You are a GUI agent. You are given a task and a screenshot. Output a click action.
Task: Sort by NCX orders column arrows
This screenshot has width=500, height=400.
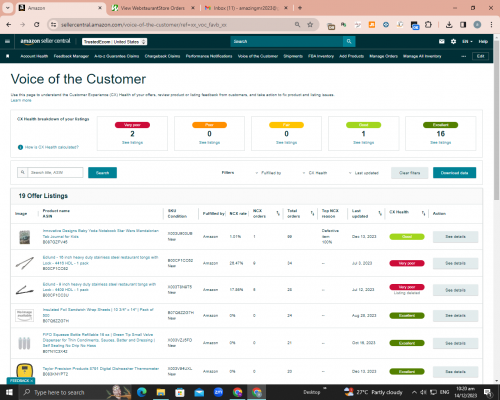278,213
